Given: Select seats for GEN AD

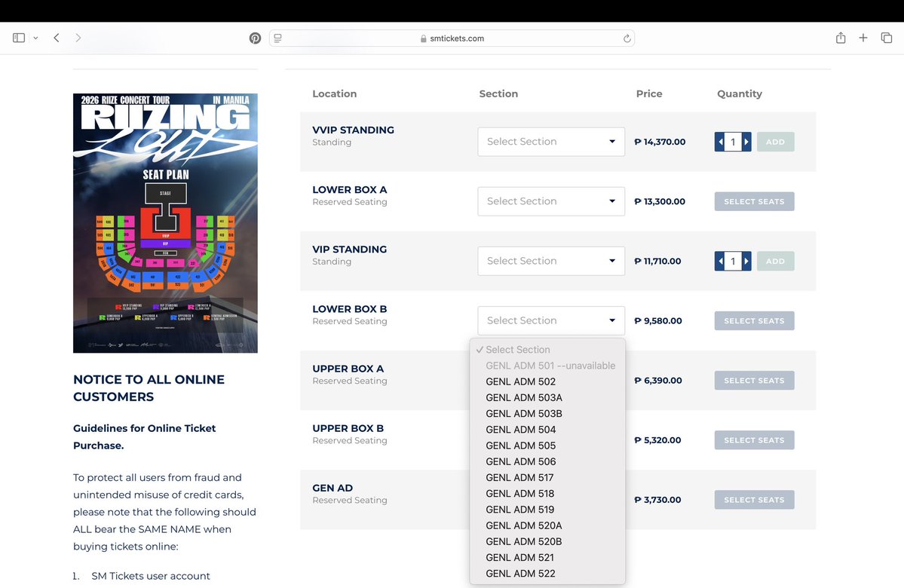Looking at the screenshot, I should coord(754,500).
